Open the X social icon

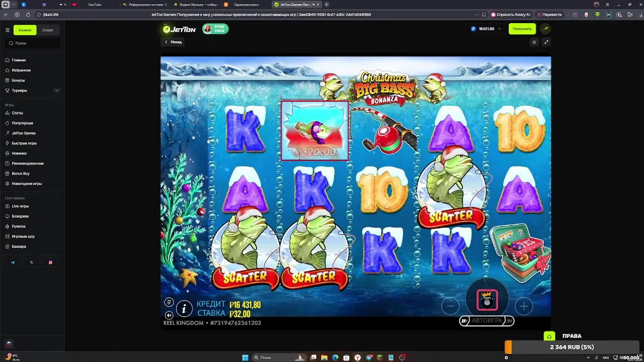31,262
